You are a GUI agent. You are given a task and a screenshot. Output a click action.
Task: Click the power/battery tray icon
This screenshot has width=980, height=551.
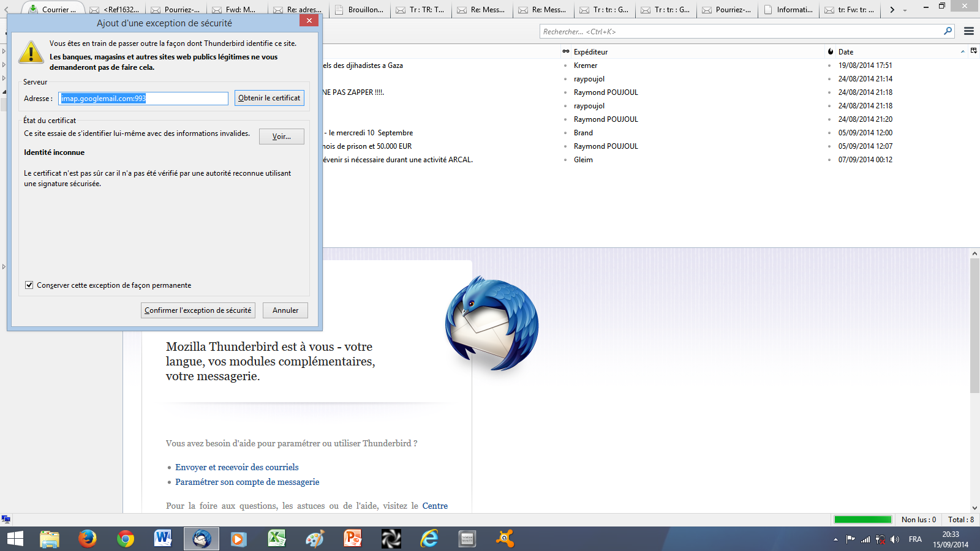point(880,539)
